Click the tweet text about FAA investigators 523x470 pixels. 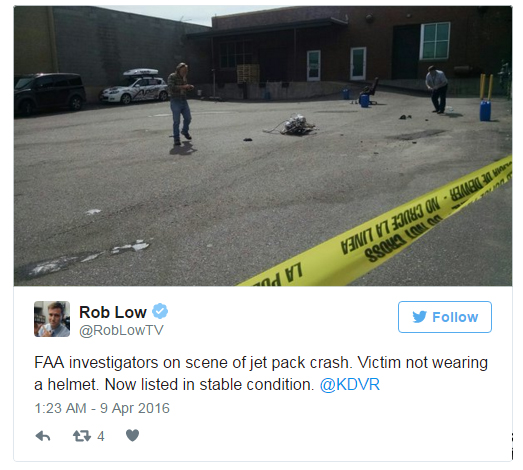coord(261,374)
